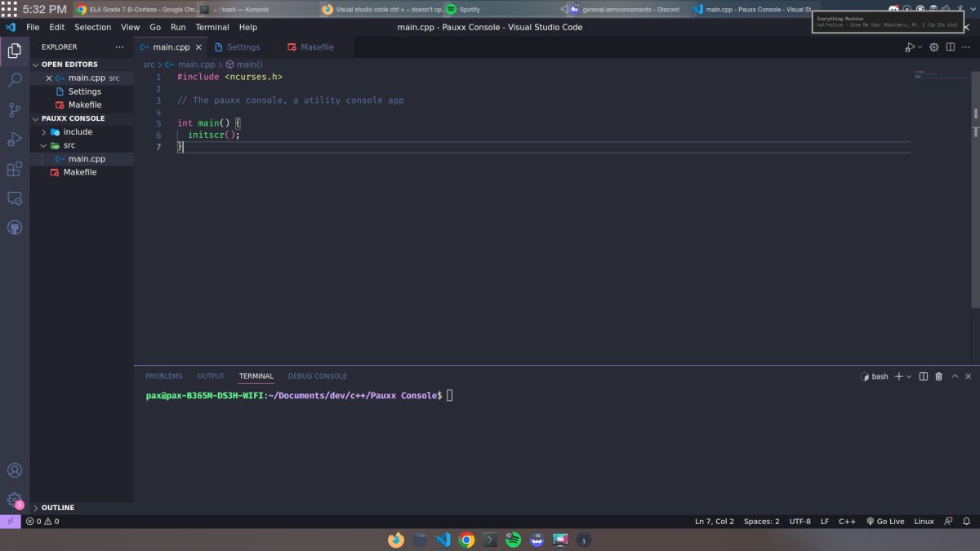Launch Spotify from the dock

coord(513,540)
